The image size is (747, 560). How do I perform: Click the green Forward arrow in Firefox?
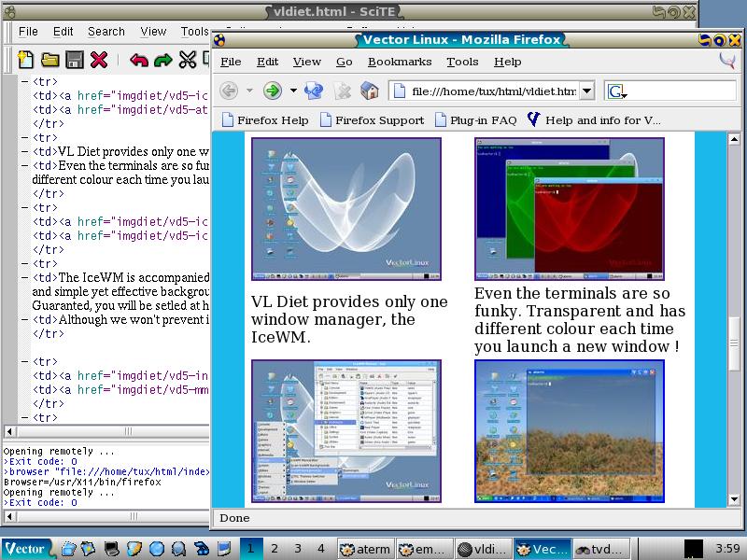pos(272,91)
